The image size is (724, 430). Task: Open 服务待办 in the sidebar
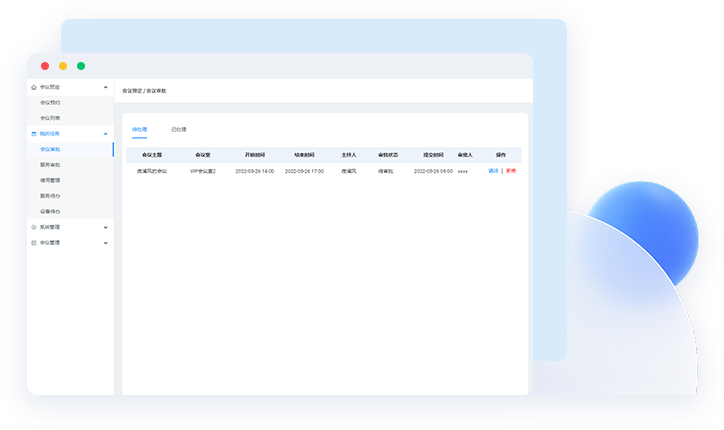click(x=50, y=196)
